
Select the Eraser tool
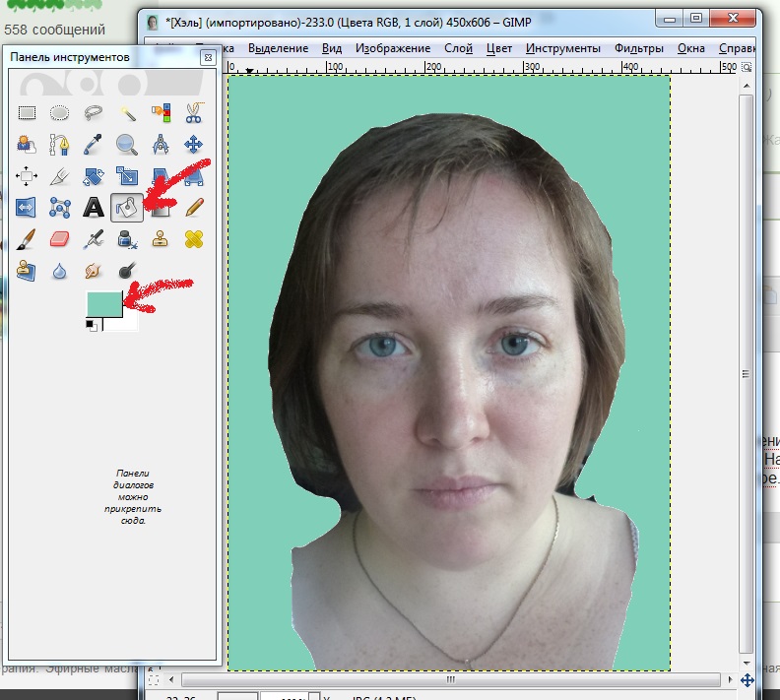[x=60, y=239]
